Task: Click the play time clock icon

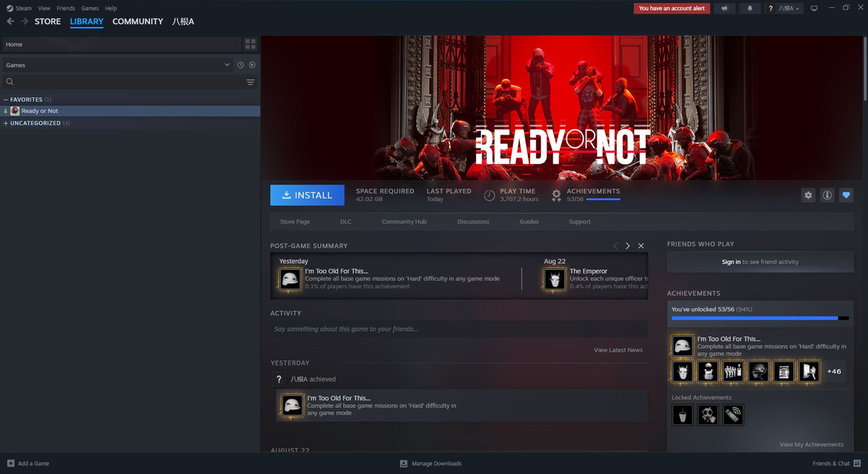Action: 490,195
